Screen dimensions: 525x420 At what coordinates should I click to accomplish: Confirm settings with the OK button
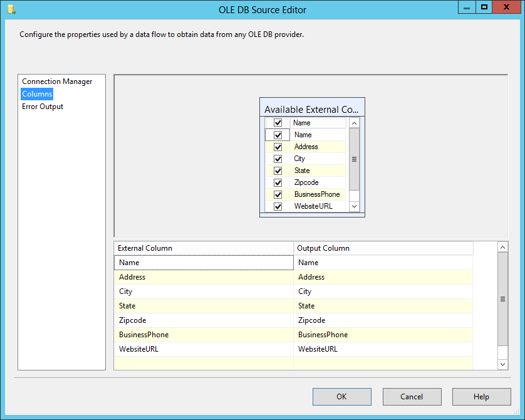click(341, 396)
